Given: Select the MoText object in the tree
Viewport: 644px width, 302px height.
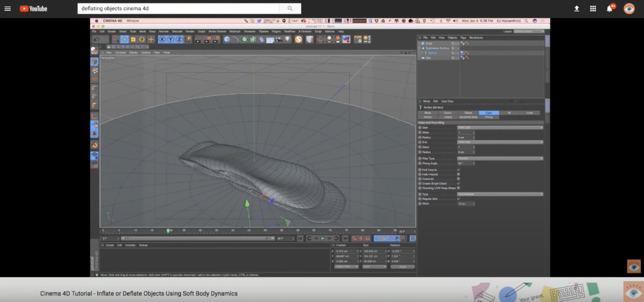Looking at the screenshot, I should point(432,53).
